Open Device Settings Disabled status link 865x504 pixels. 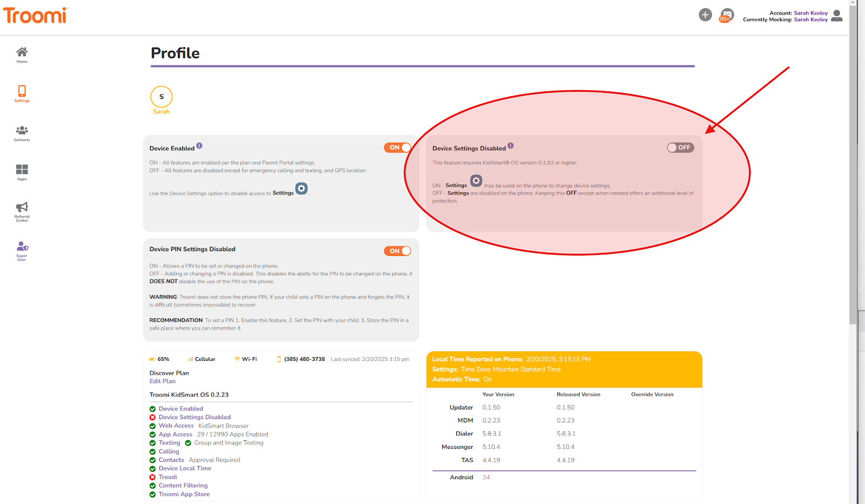coord(195,417)
